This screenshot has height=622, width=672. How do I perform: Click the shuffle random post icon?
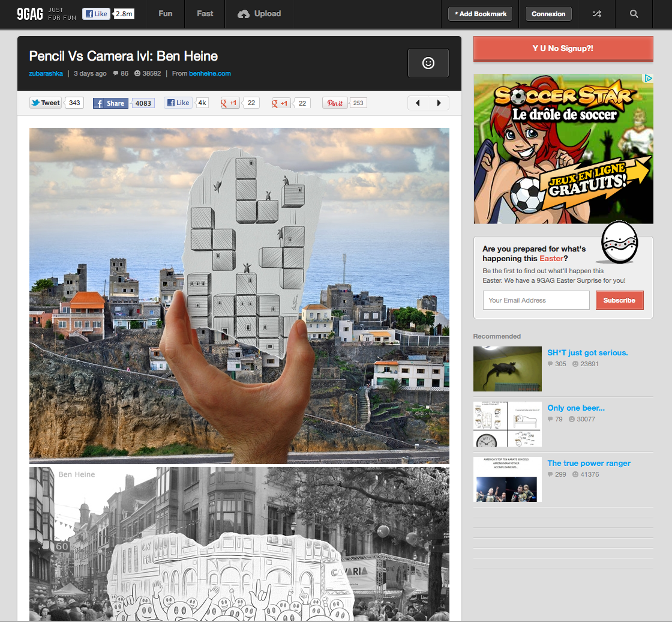[x=596, y=14]
